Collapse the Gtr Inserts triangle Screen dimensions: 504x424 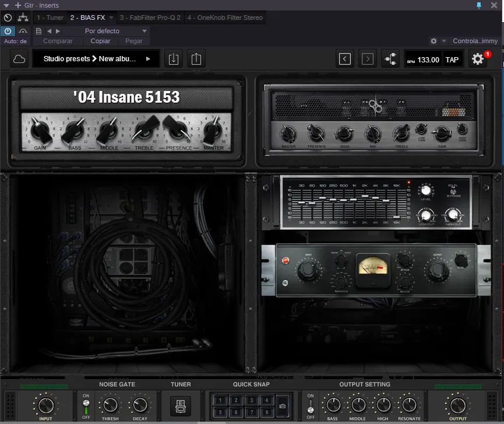6,5
